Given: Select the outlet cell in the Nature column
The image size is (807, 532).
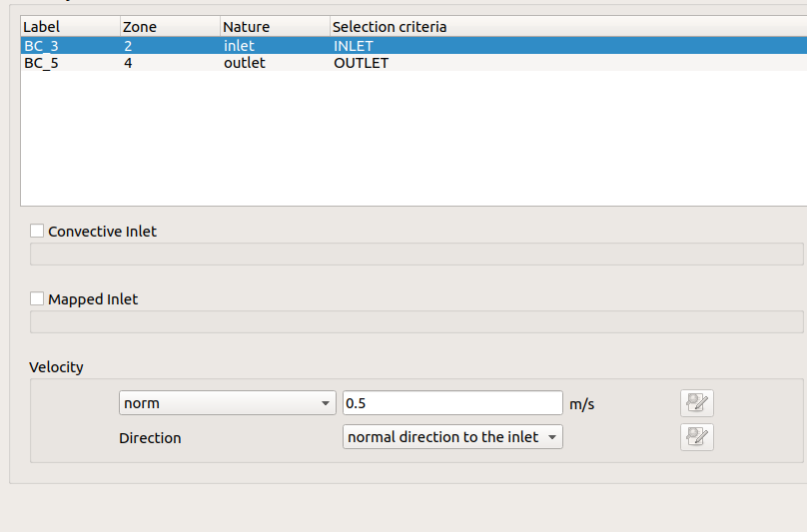Looking at the screenshot, I should tap(245, 63).
